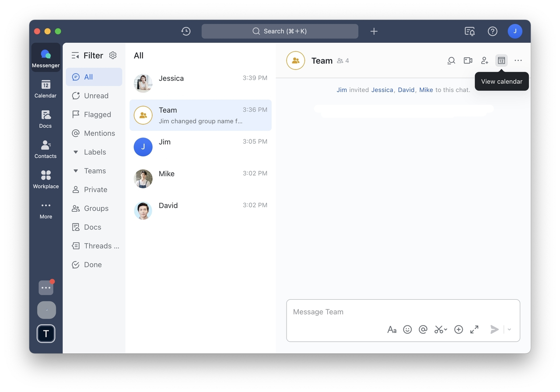Open the emoji picker in message box
This screenshot has height=392, width=560.
(407, 330)
